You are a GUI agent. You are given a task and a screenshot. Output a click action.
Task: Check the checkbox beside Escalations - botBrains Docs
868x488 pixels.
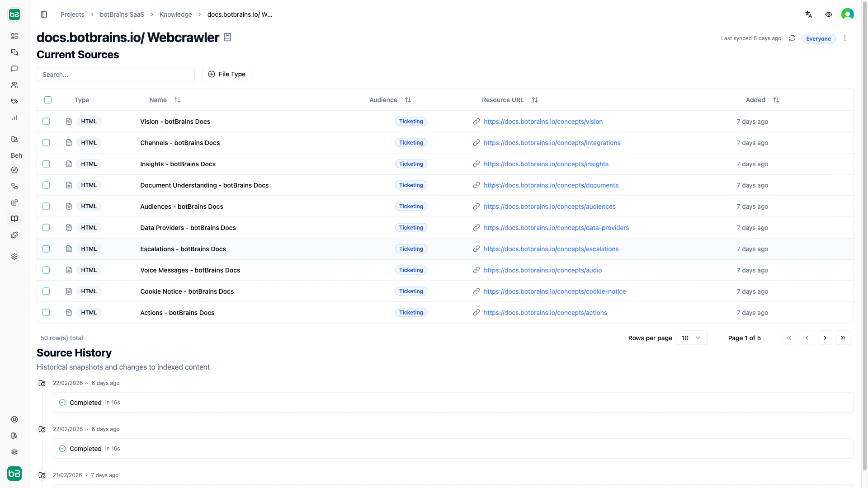point(46,249)
